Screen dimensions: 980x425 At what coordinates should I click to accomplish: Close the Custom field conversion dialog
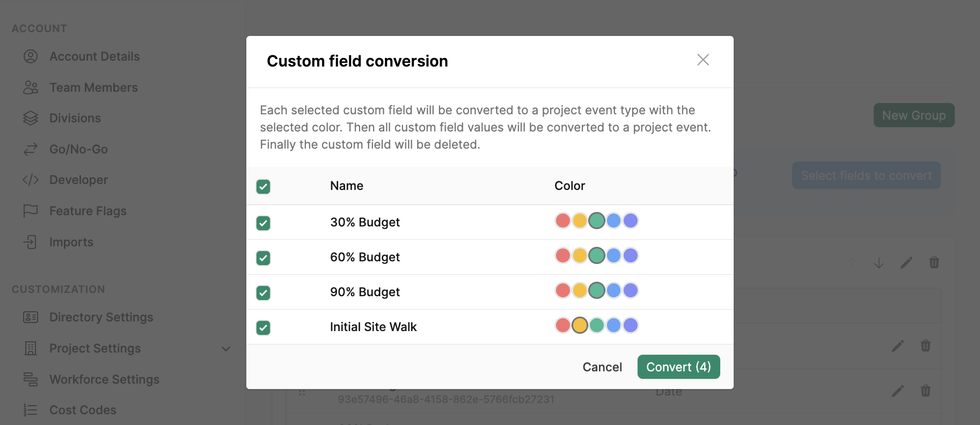(x=703, y=60)
